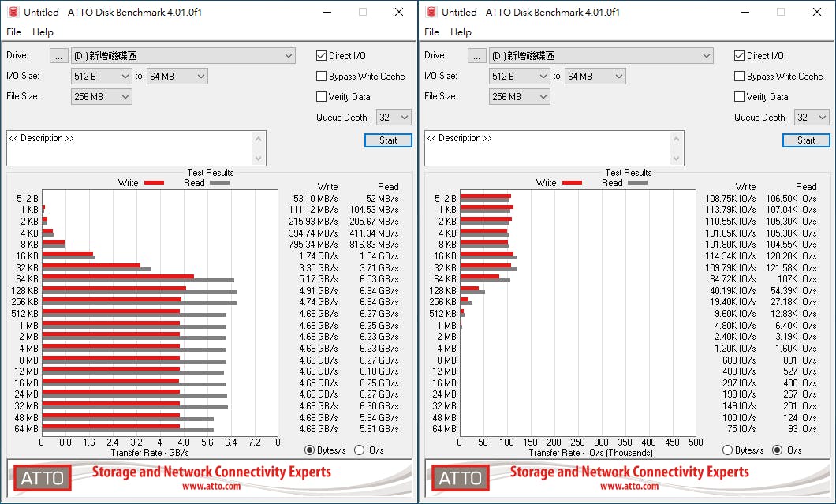
Task: Open Queue Depth dropdown in left window
Action: pyautogui.click(x=394, y=118)
